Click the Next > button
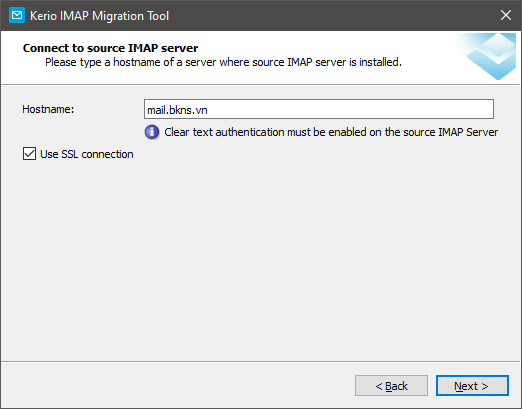This screenshot has height=409, width=522. (x=472, y=386)
